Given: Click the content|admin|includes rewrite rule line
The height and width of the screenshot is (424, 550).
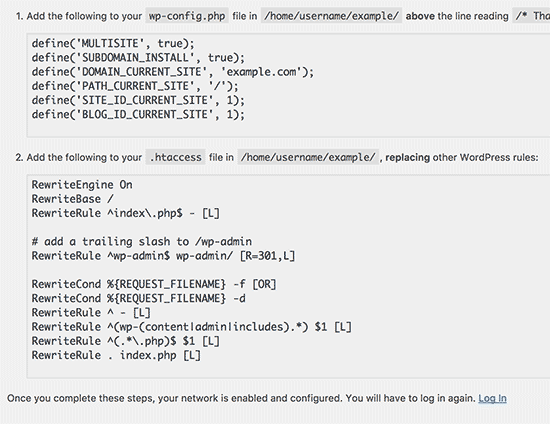Looking at the screenshot, I should pos(192,327).
